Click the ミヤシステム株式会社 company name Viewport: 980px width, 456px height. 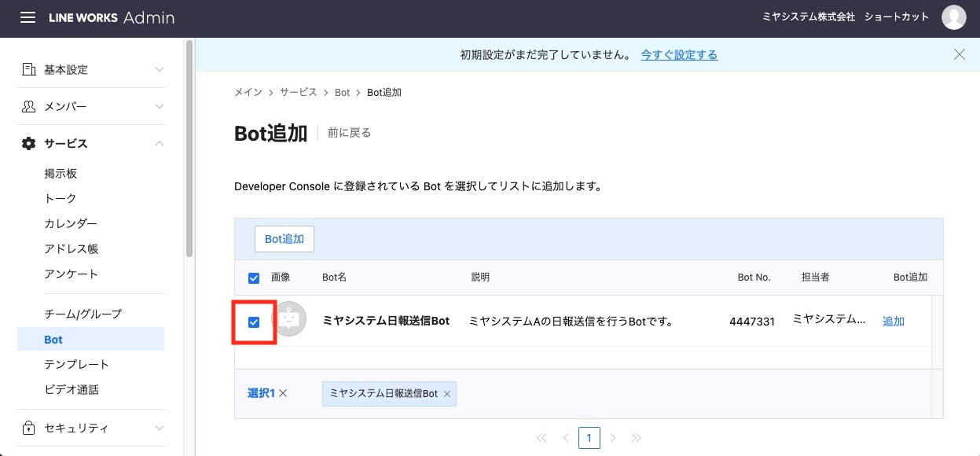[809, 17]
